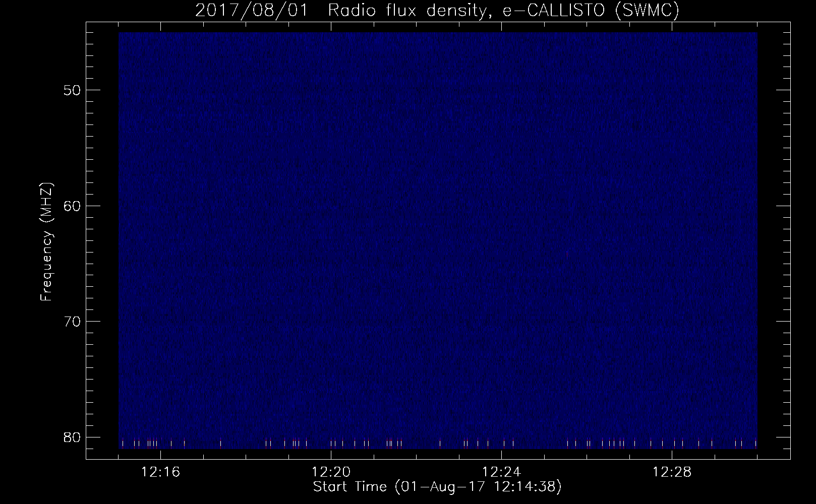This screenshot has width=816, height=504.
Task: Click the 70 frequency tick label
Action: tap(72, 321)
